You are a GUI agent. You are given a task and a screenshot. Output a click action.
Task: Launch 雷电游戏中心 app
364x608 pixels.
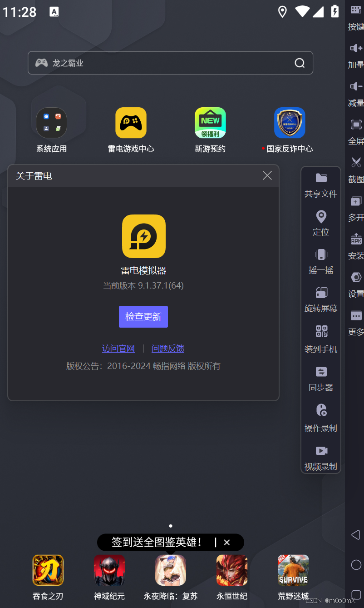[131, 123]
